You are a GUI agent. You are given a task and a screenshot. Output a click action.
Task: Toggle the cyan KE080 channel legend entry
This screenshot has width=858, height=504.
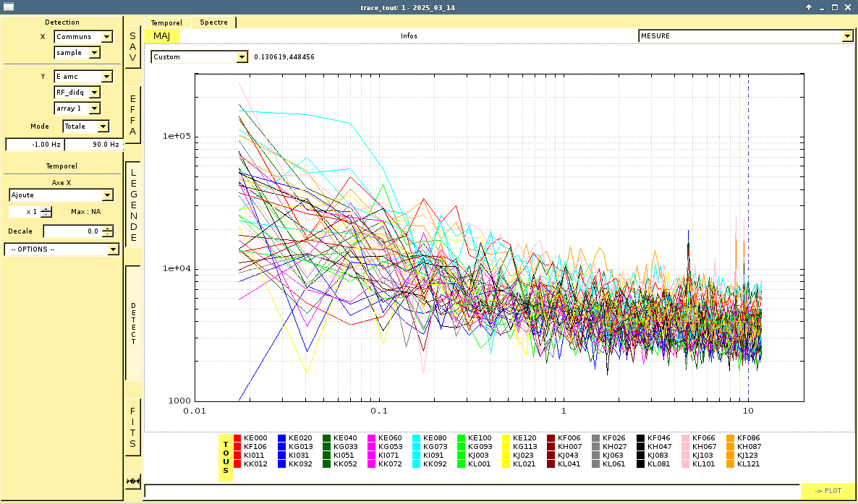tap(417, 438)
